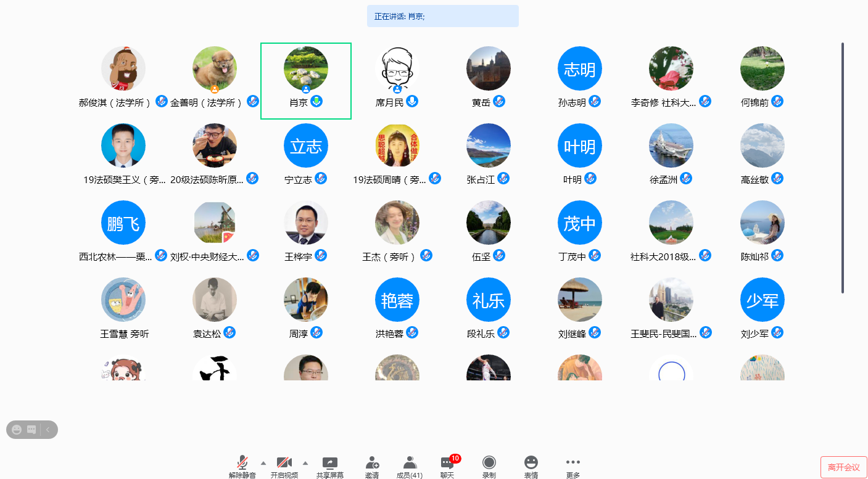
Task: Expand video options arrow next to 开启视频
Action: tap(305, 462)
